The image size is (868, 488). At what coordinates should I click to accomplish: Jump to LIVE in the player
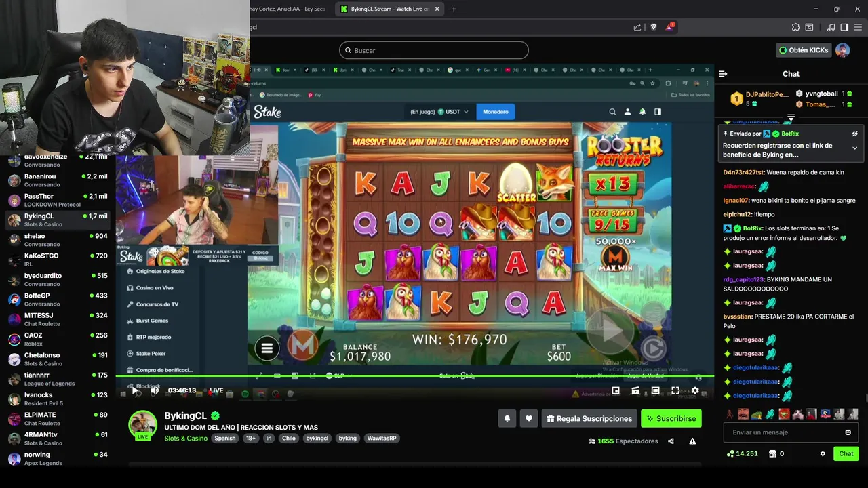coord(216,390)
